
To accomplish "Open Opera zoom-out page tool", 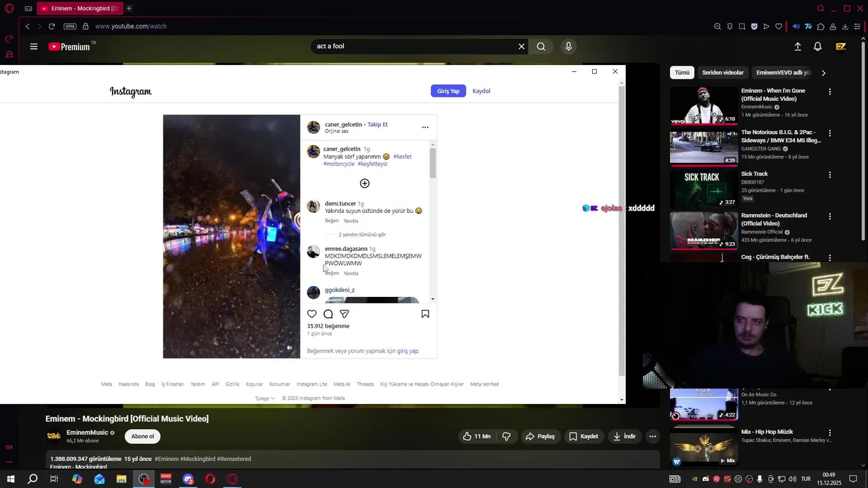I will click(717, 26).
